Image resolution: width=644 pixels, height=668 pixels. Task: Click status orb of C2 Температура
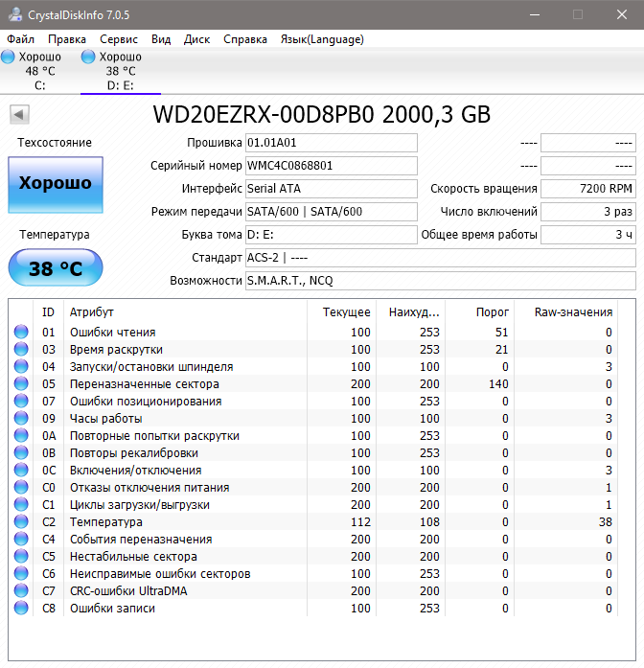(21, 522)
